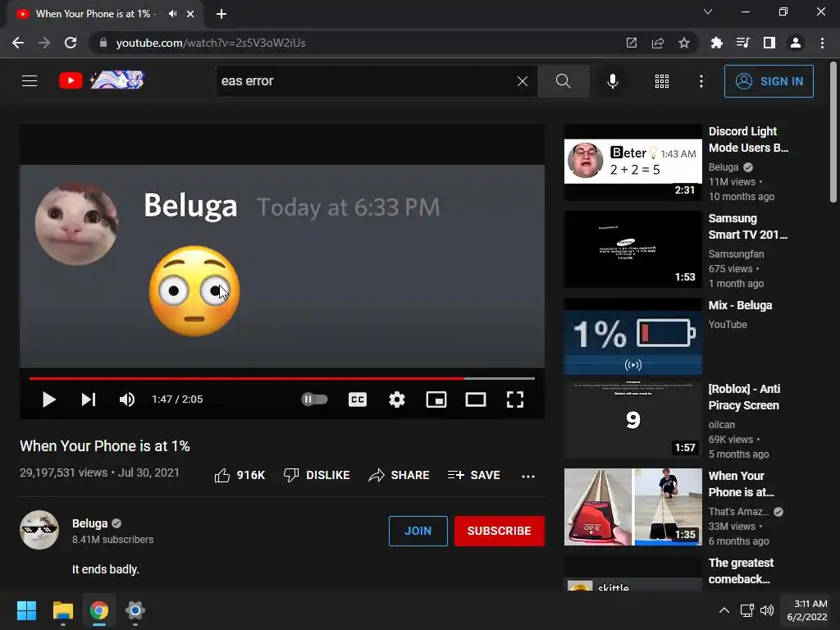This screenshot has width=840, height=630.
Task: Mute the video player volume
Action: pos(127,399)
